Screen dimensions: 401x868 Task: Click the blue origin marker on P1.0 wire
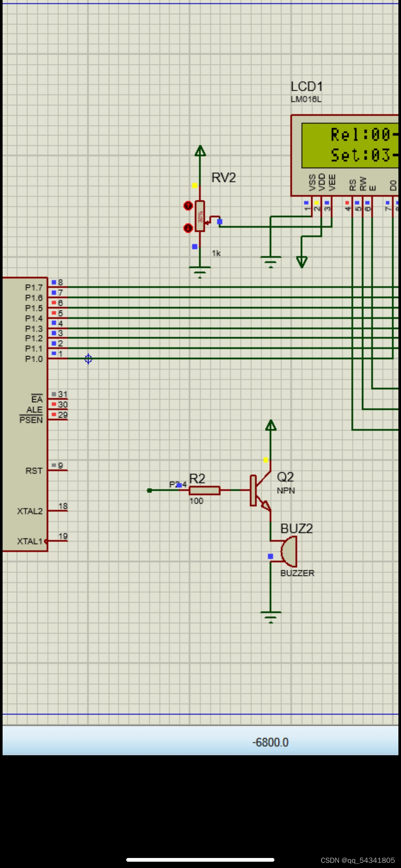[88, 359]
